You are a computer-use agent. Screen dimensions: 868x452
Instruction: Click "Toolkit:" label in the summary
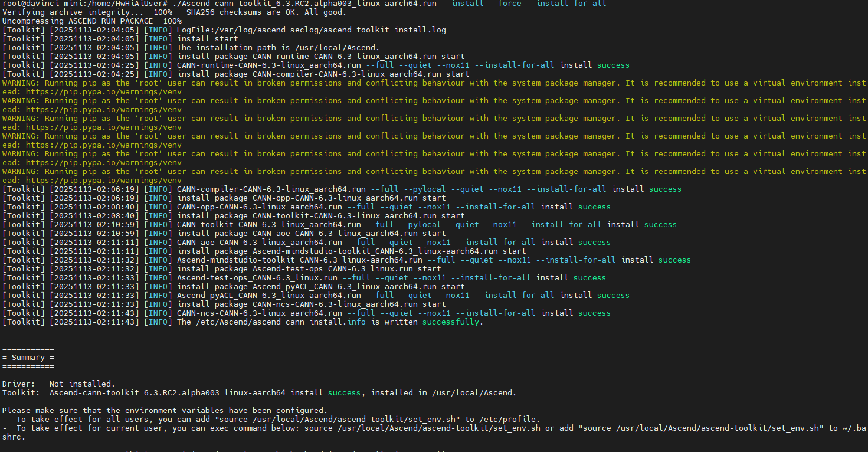pyautogui.click(x=21, y=392)
